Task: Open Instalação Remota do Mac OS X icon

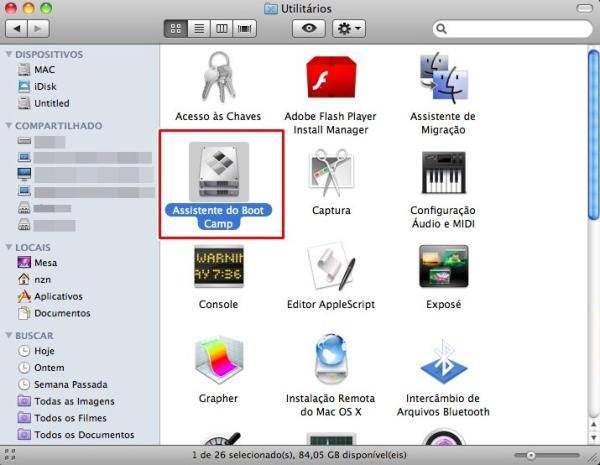Action: coord(331,359)
